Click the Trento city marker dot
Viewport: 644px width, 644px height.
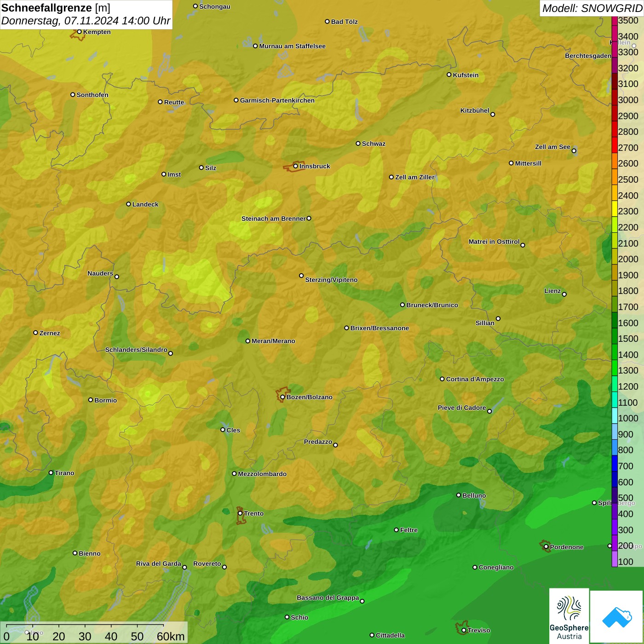(x=240, y=513)
